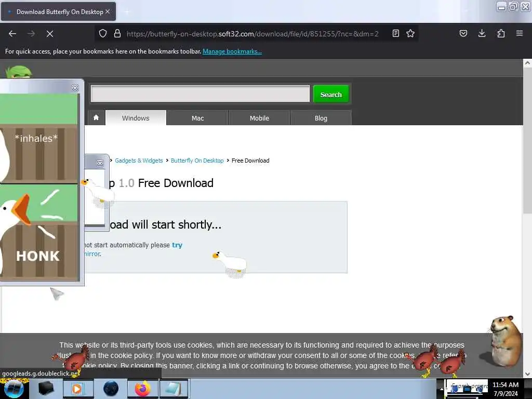Open a new browser tab
Screen dimensions: 532x399
(127, 12)
